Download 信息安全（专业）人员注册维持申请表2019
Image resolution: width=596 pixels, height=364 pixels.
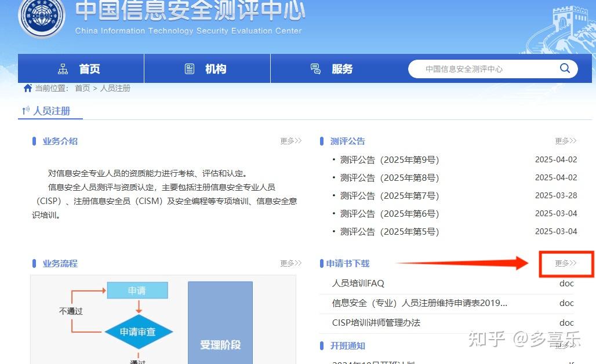[x=420, y=303]
